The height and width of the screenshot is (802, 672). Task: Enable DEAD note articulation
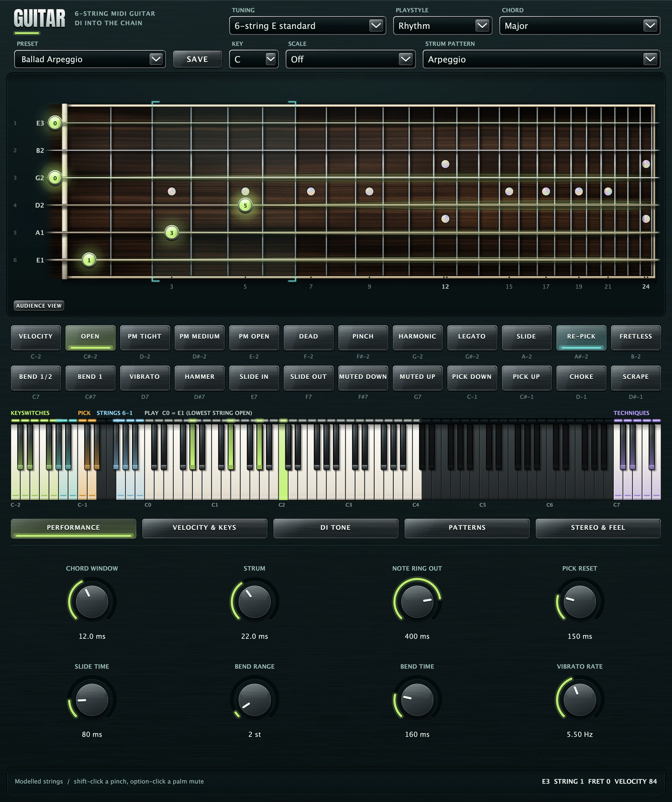[x=308, y=338]
